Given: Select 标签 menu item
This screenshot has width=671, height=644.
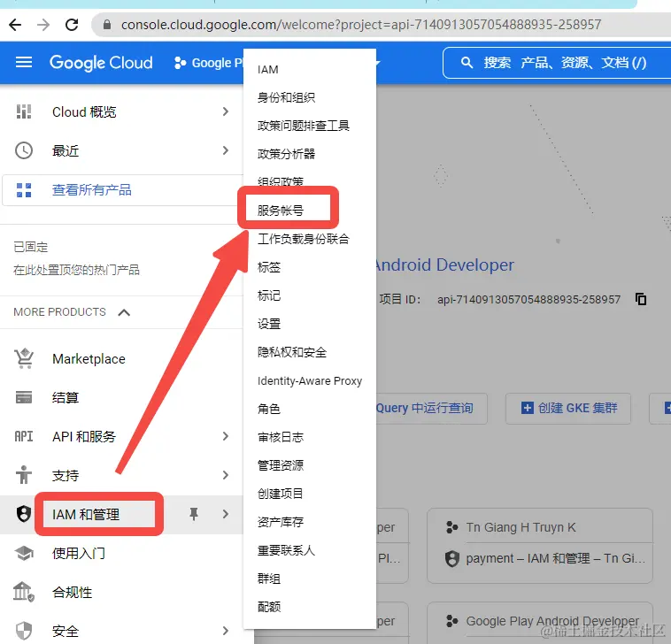Looking at the screenshot, I should point(269,267).
